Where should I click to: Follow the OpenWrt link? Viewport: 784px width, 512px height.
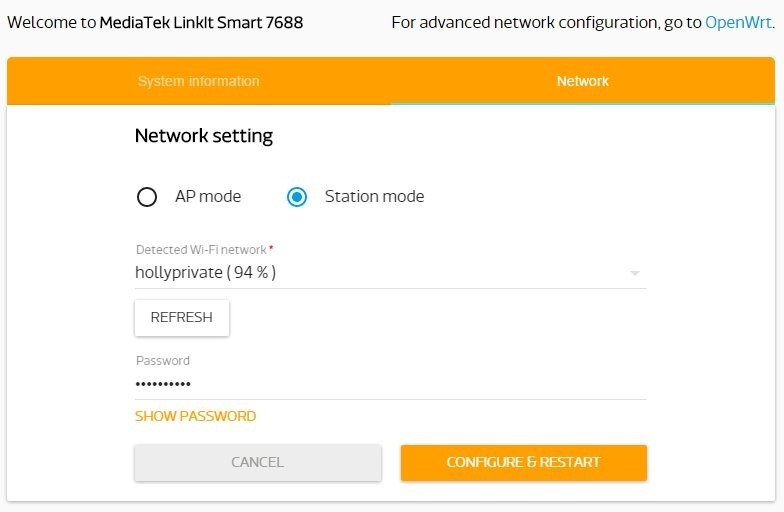(738, 22)
